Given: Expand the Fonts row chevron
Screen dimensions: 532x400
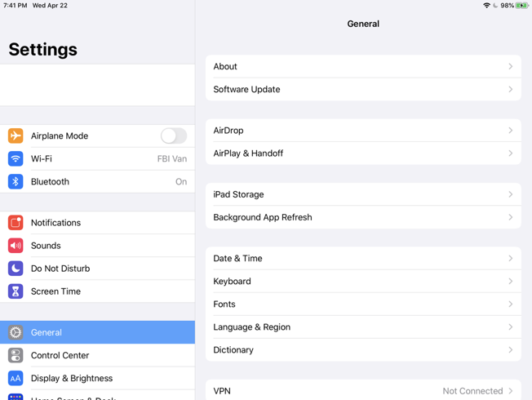Looking at the screenshot, I should (511, 304).
